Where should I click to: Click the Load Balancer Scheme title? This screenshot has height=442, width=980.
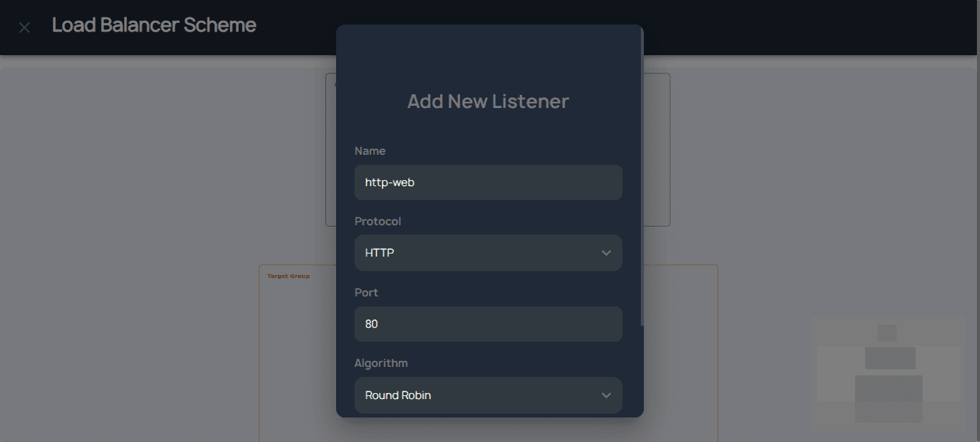click(154, 25)
